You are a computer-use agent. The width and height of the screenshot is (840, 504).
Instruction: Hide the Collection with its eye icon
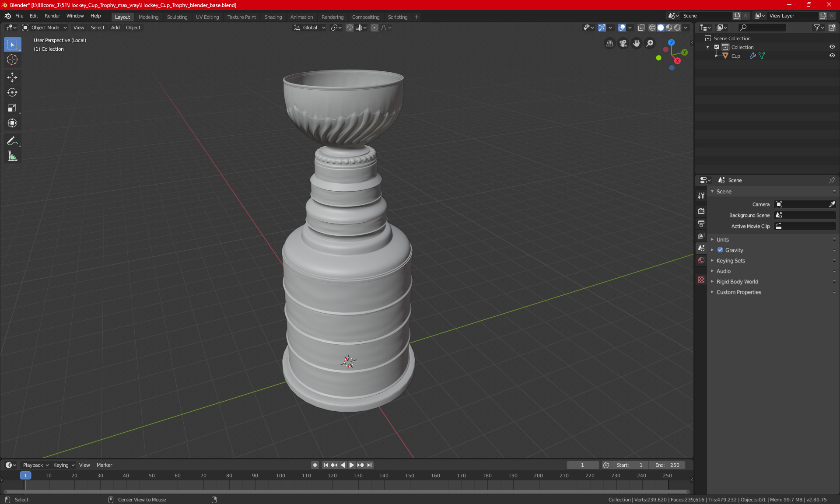tap(832, 47)
